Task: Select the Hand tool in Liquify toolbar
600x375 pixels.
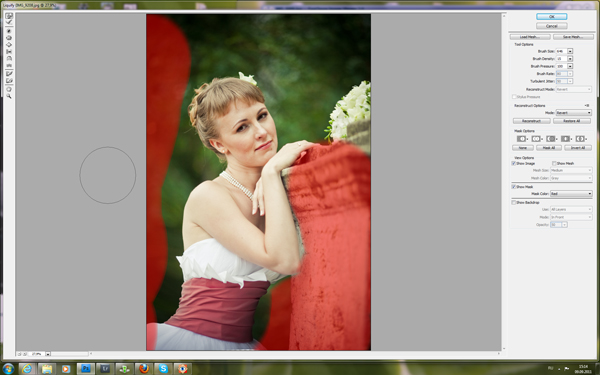Action: click(x=9, y=89)
